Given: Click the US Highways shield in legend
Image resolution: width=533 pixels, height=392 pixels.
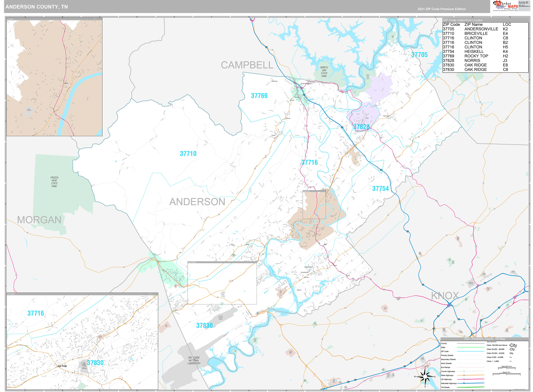Looking at the screenshot, I should 464,379.
